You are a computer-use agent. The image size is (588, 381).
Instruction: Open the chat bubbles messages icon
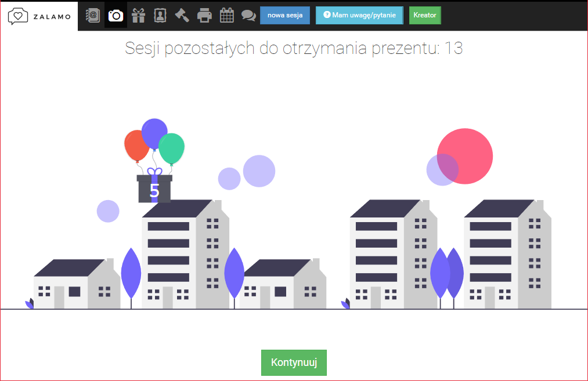(248, 15)
